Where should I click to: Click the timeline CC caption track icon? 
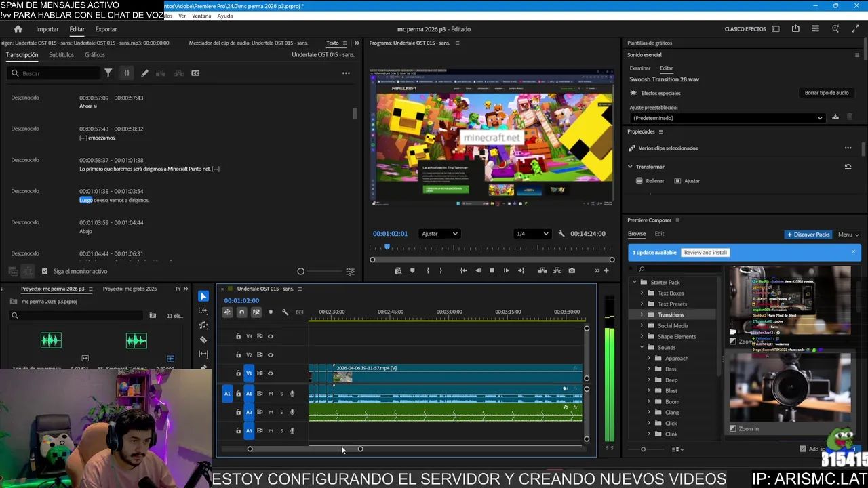pyautogui.click(x=300, y=312)
